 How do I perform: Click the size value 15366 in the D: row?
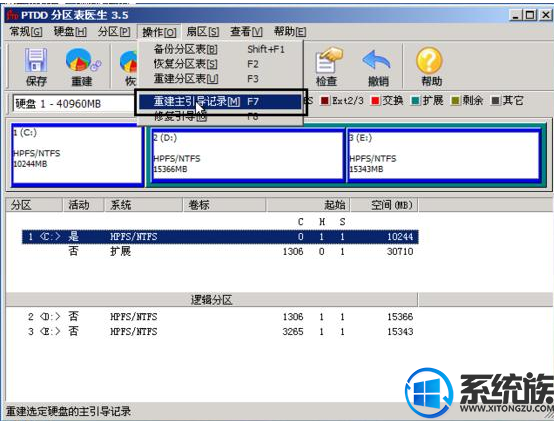click(x=400, y=317)
